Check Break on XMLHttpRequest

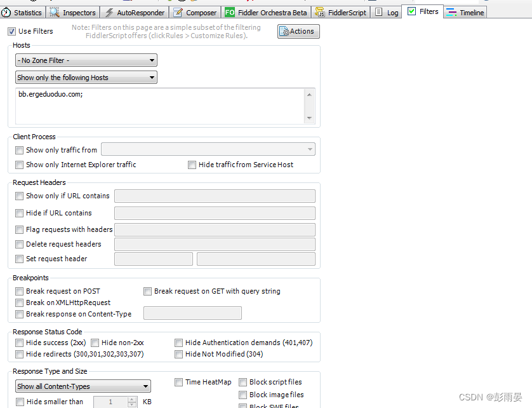(x=19, y=303)
